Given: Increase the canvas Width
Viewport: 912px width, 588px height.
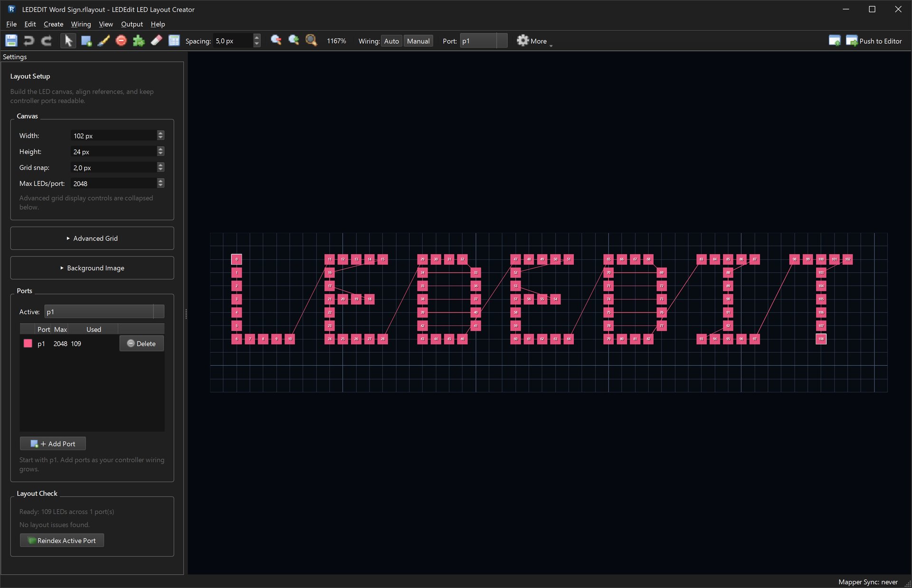Looking at the screenshot, I should [x=161, y=133].
